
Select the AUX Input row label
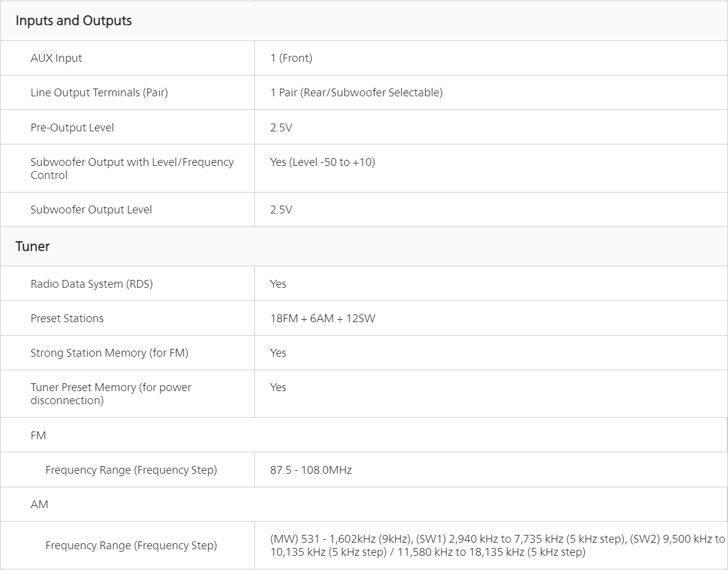56,58
